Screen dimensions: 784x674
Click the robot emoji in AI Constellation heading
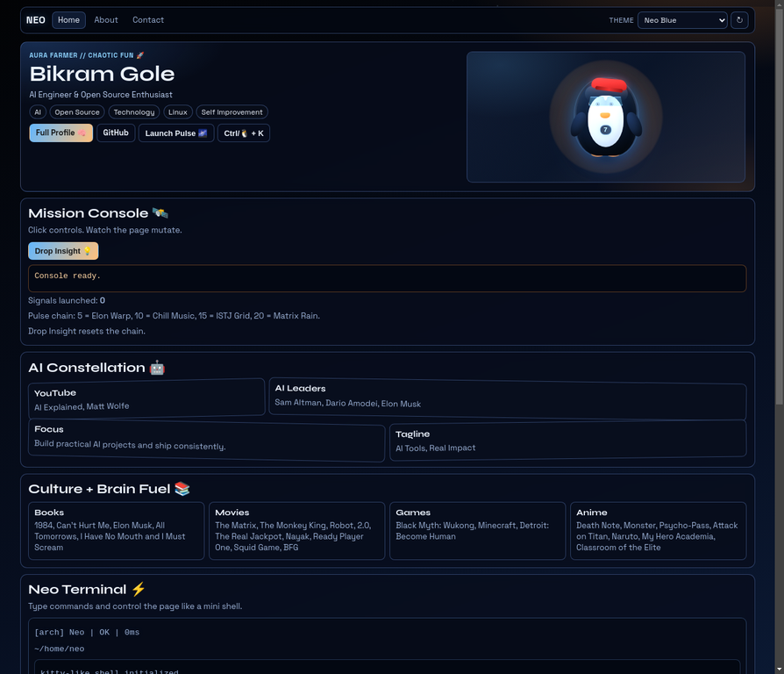point(156,367)
